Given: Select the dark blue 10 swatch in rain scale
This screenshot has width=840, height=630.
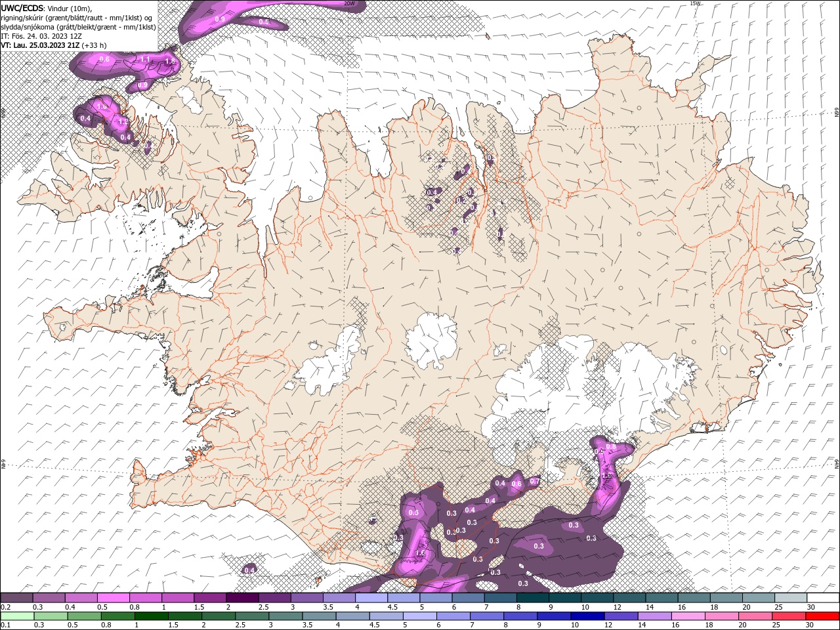Looking at the screenshot, I should click(x=587, y=616).
